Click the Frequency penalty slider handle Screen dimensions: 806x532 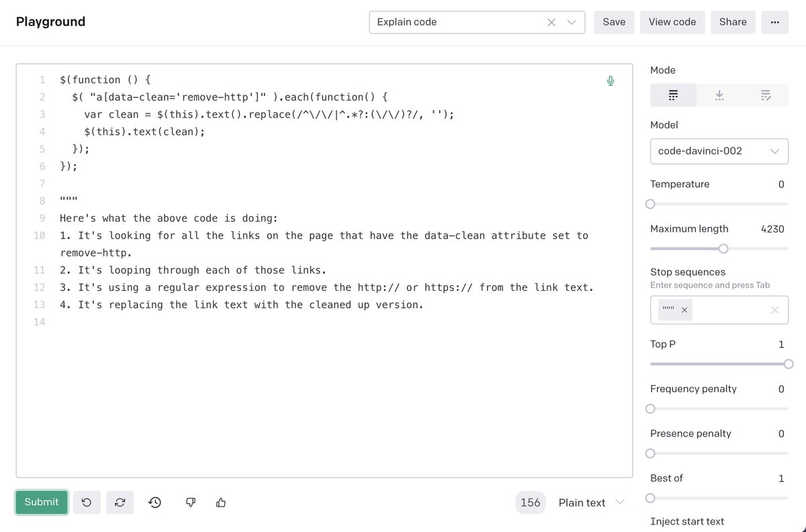[650, 408]
